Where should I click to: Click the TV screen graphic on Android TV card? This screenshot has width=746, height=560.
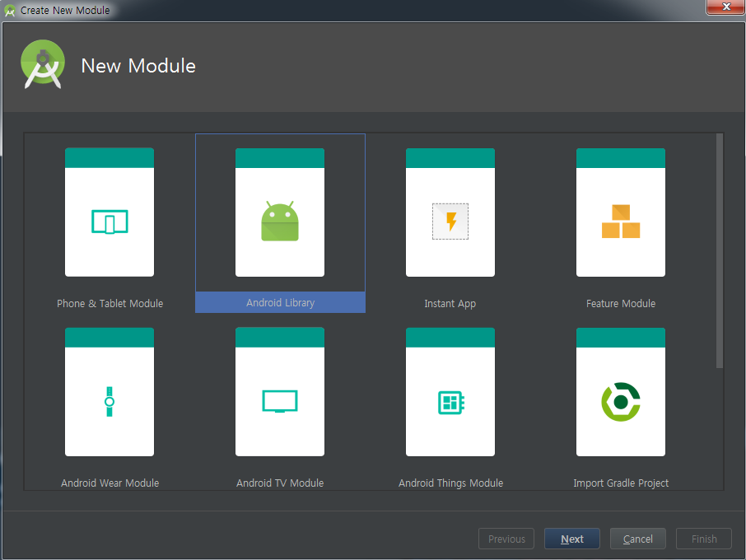(280, 401)
